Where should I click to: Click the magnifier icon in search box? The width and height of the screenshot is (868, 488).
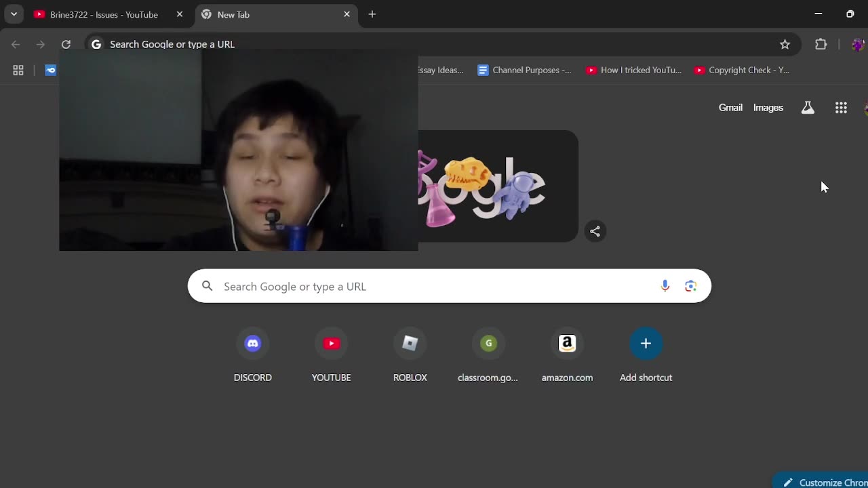coord(208,286)
